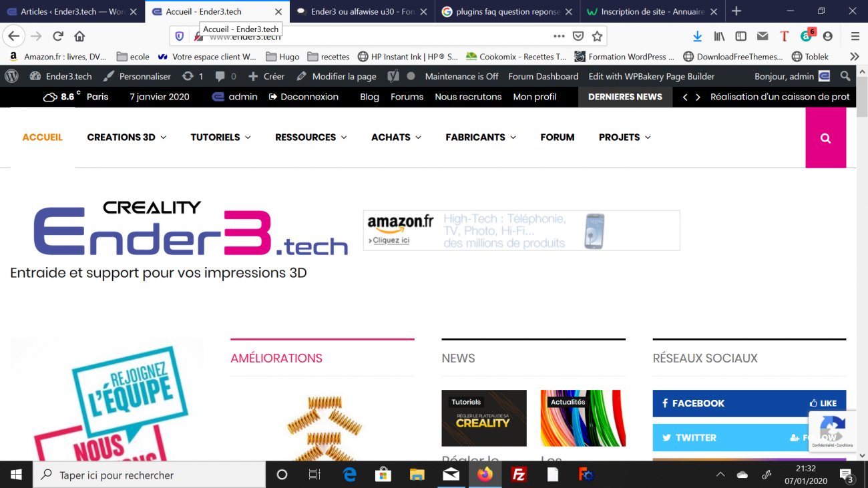
Task: Show more bookmarks overflow chevron
Action: [x=854, y=57]
